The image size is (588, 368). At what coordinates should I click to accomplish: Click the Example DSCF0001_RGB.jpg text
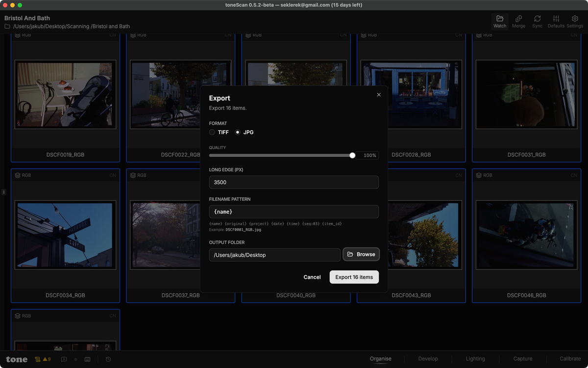coord(235,230)
